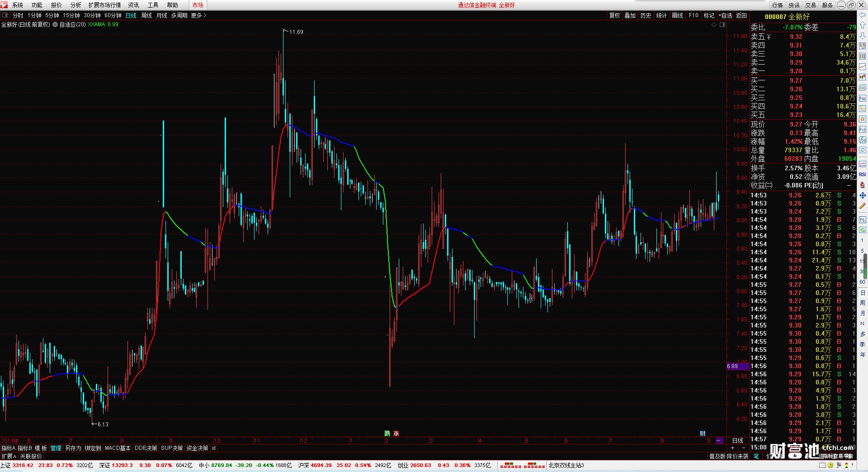This screenshot has height=472, width=868.
Task: Click the blue left-arrow back icon
Action: [863, 15]
